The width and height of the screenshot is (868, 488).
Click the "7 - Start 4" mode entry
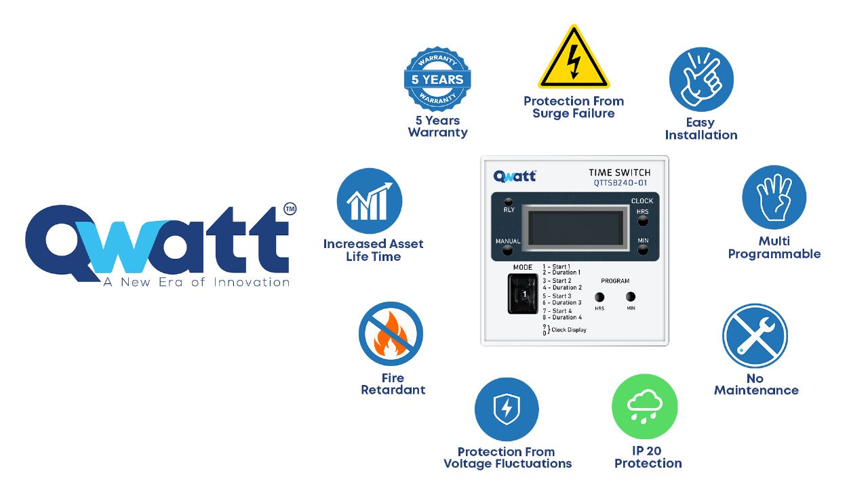click(x=557, y=311)
